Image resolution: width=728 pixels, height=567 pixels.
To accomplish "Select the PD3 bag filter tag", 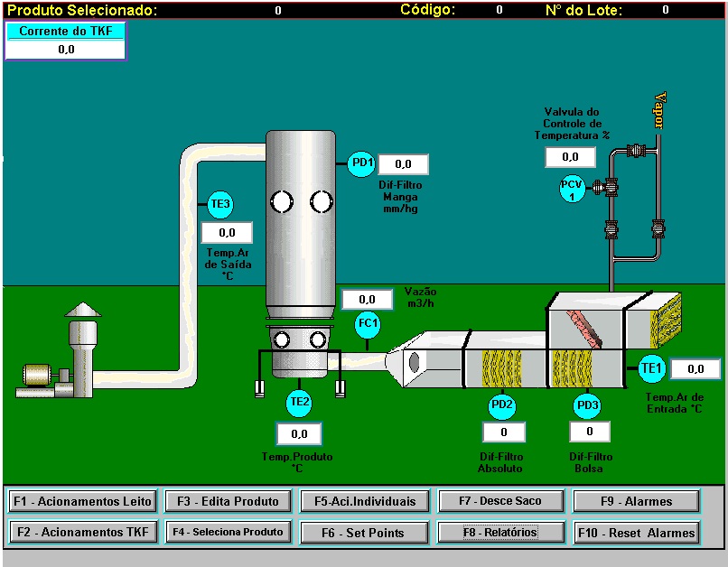I will click(588, 405).
